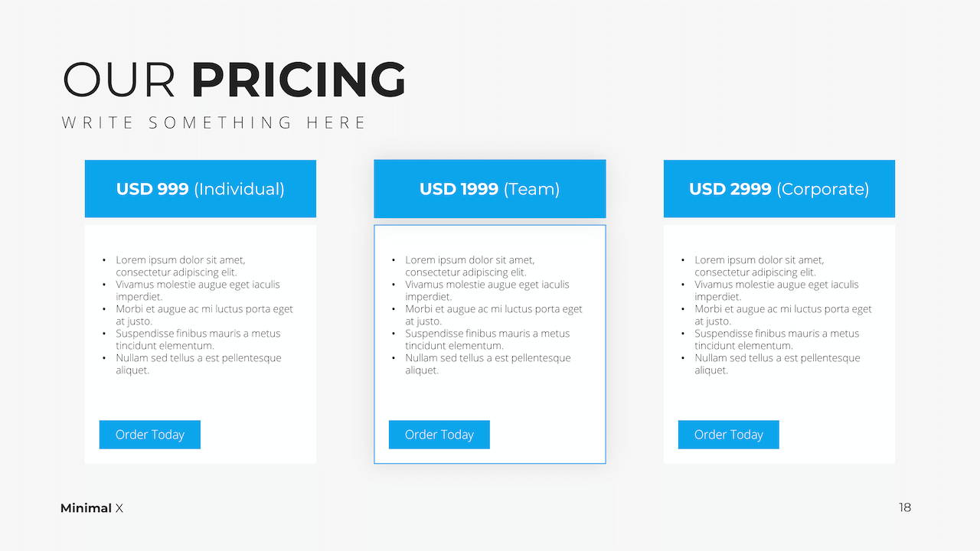This screenshot has width=980, height=551.
Task: Click the WRITE SOMETHING HERE subtitle
Action: click(x=214, y=122)
